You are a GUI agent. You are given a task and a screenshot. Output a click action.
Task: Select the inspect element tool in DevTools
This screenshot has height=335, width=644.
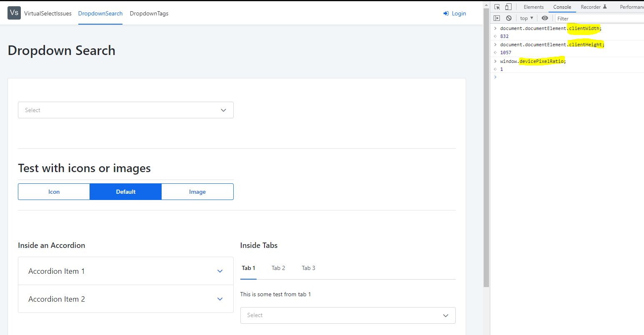click(x=496, y=7)
